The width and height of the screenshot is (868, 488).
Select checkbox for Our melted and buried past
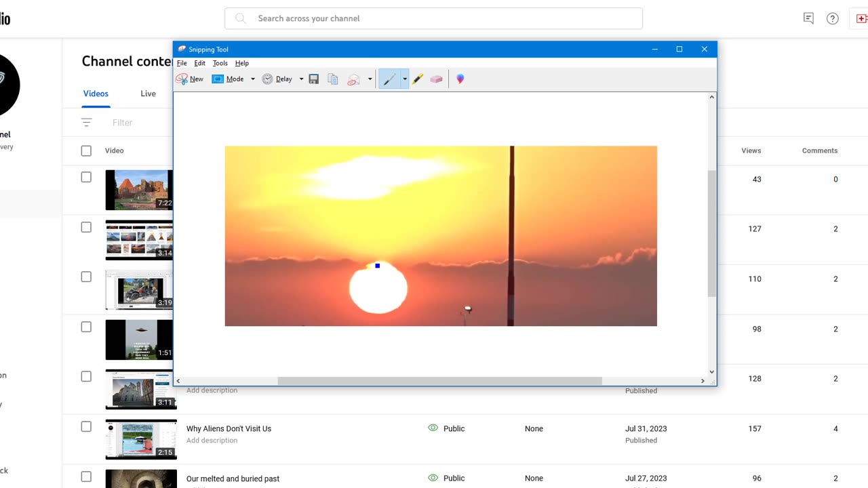pos(86,476)
